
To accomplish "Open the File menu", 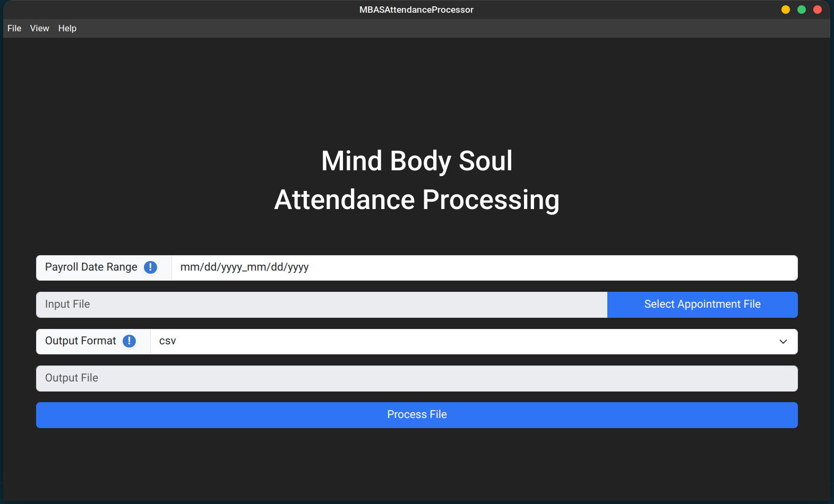I will pos(14,28).
